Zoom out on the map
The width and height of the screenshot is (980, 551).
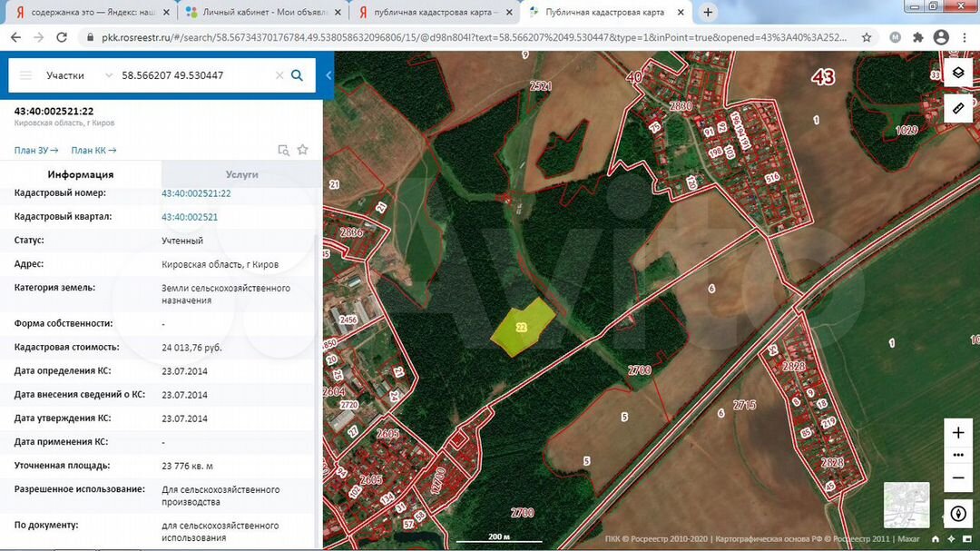tap(958, 477)
